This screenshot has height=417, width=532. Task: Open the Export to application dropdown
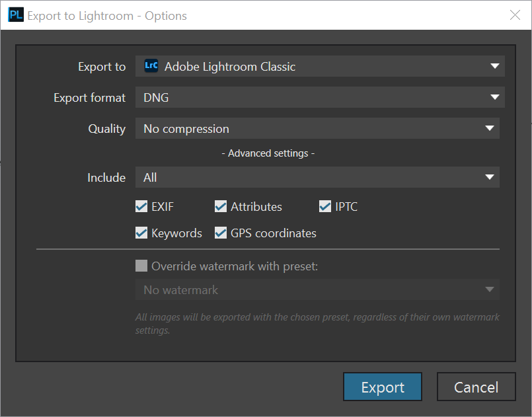click(320, 66)
